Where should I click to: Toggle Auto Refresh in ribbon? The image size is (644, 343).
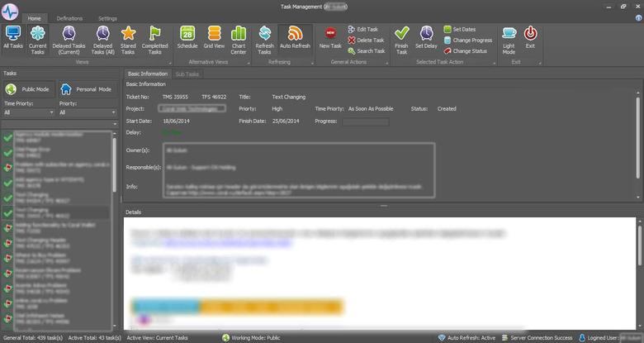click(295, 39)
